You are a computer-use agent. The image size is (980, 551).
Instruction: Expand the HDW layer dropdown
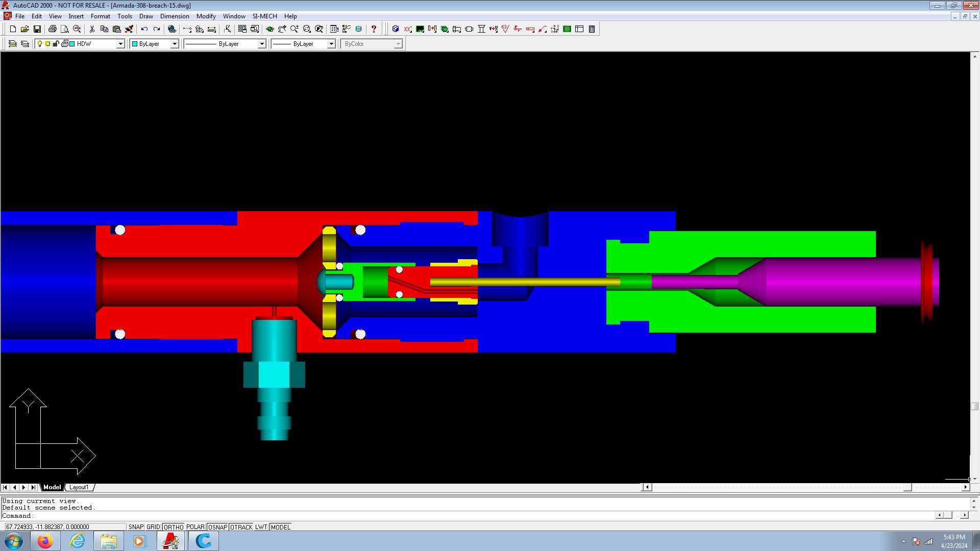[x=121, y=44]
